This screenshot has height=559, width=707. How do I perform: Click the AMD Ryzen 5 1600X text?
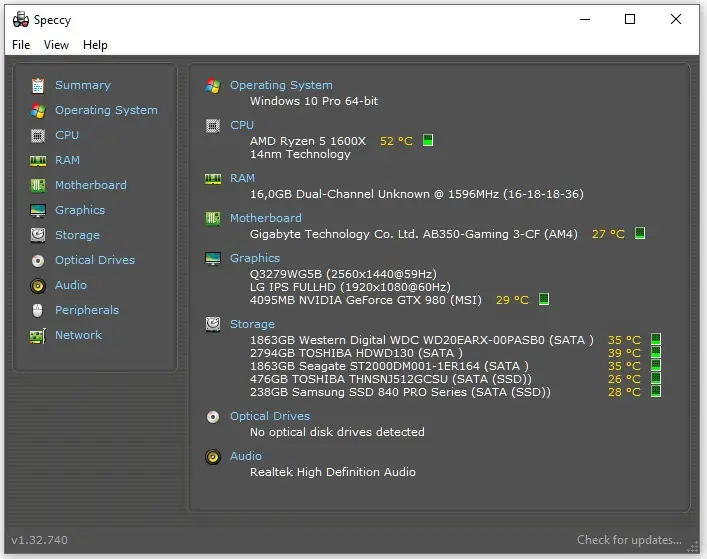pos(308,141)
